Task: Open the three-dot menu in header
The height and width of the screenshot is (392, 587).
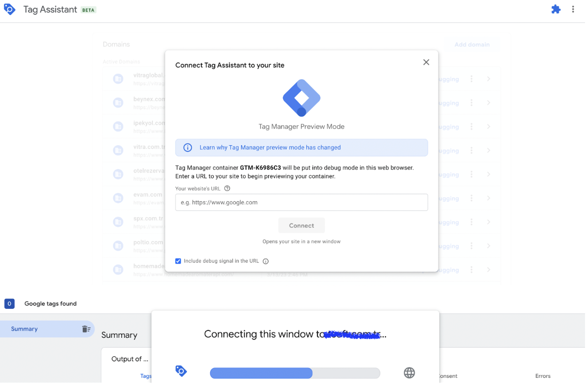Action: 573,9
